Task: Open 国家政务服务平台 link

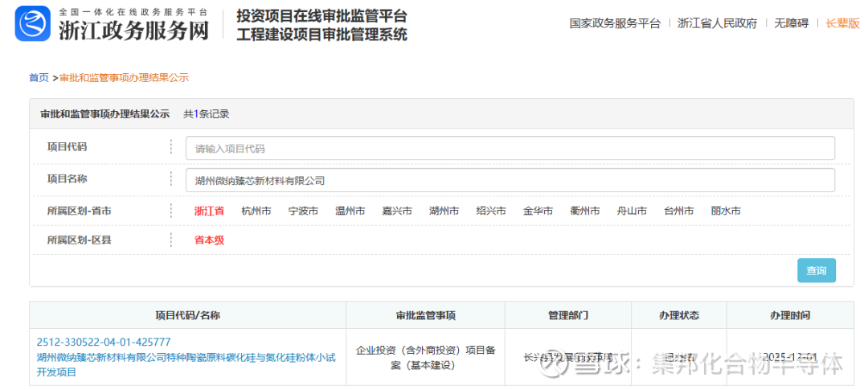Action: [x=615, y=23]
